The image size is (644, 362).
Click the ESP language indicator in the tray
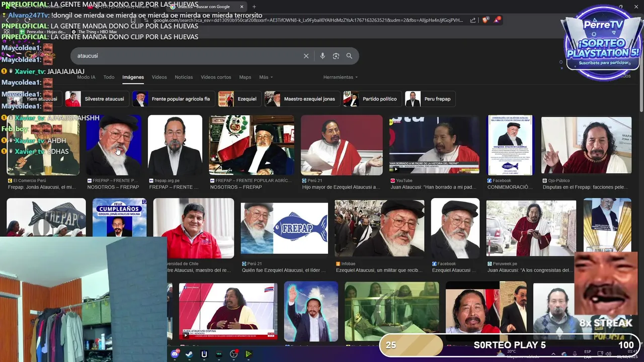tap(588, 353)
